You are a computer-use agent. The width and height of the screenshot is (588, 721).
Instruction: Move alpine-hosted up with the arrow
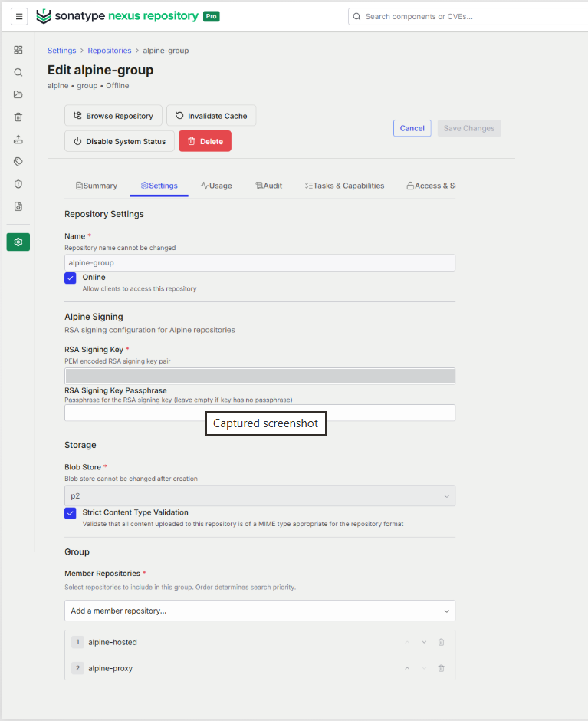[x=407, y=642]
